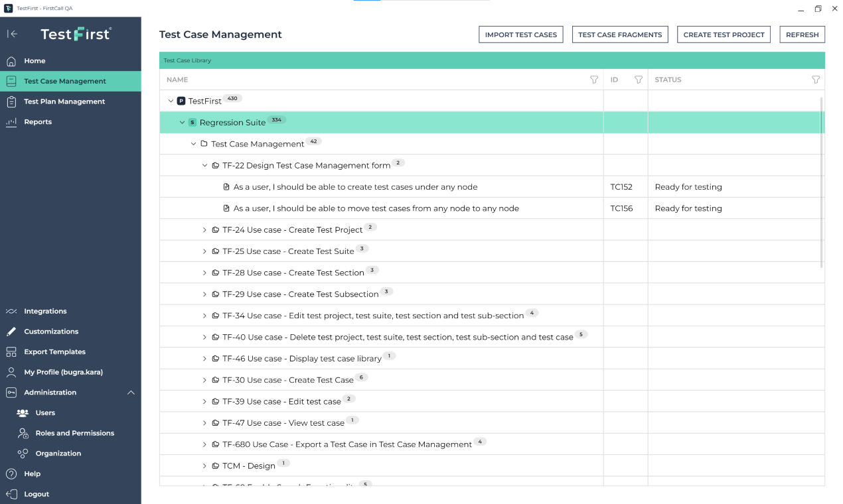Collapse the TestFirst project node
Viewport: 843px width, 504px height.
coord(171,101)
